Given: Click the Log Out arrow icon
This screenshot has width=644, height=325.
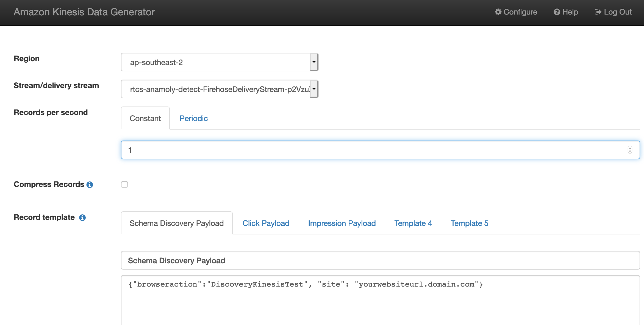Looking at the screenshot, I should pyautogui.click(x=598, y=12).
